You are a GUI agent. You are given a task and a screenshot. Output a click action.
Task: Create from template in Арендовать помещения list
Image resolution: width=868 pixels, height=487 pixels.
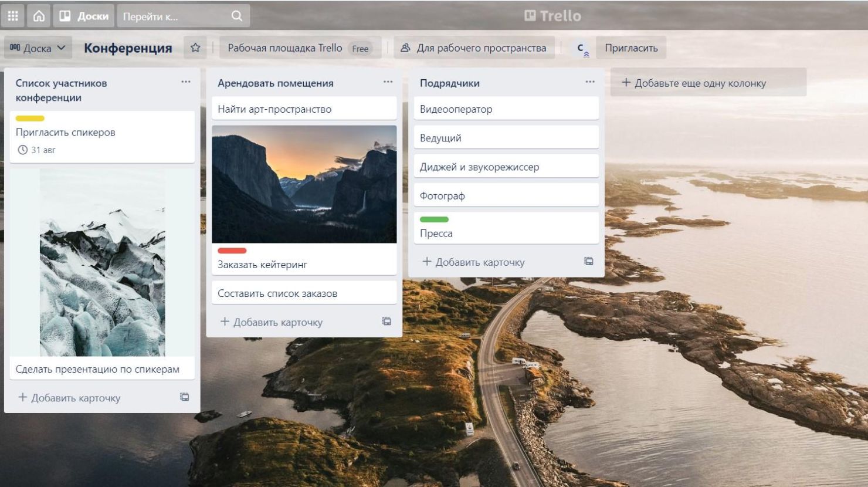point(387,322)
